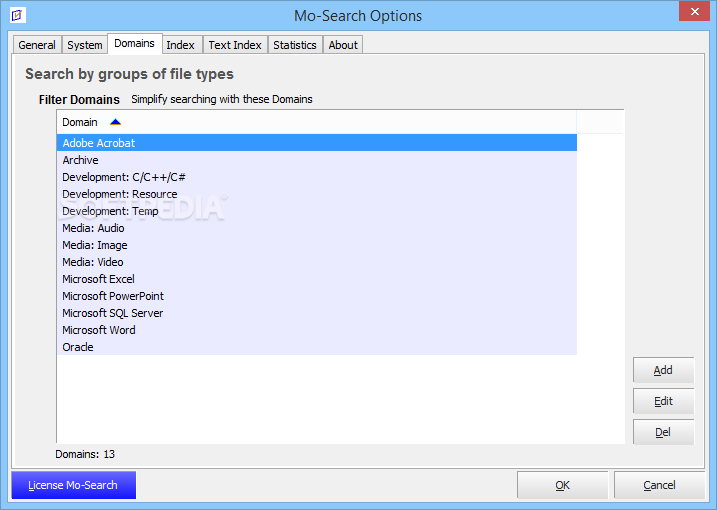Cancel the options dialog

[x=659, y=485]
